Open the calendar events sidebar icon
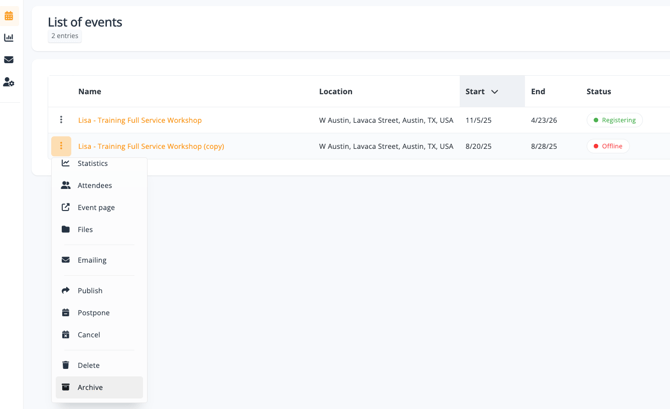The width and height of the screenshot is (670, 409). tap(9, 16)
